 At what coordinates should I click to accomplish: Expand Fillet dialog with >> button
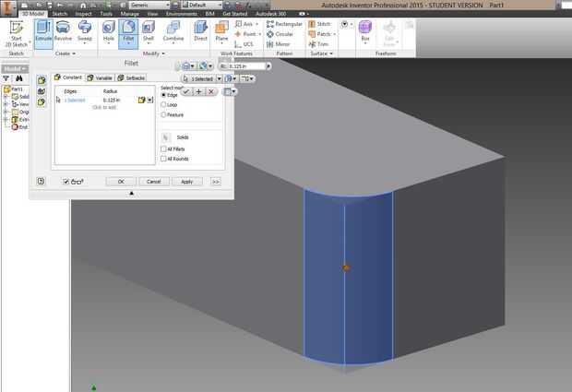click(x=216, y=181)
